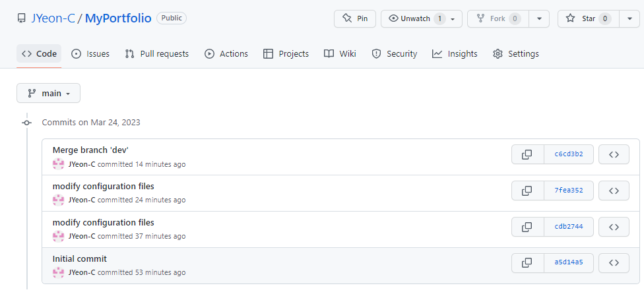Open the main branch selector dropdown
The height and width of the screenshot is (298, 644).
pyautogui.click(x=48, y=93)
